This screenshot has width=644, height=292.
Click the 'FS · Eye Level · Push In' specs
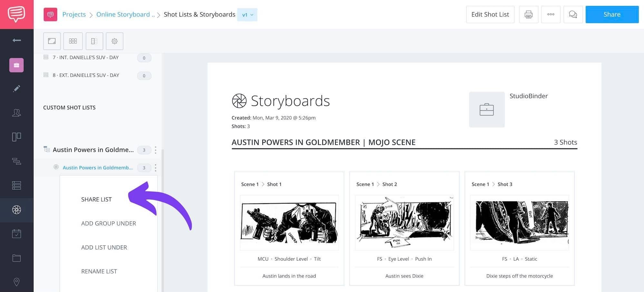(404, 259)
